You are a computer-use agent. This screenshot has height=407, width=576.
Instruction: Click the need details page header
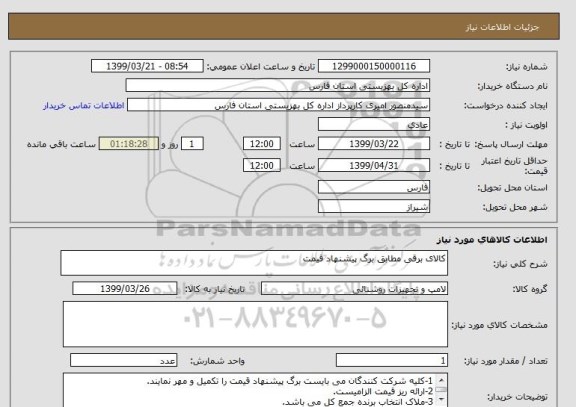284,26
